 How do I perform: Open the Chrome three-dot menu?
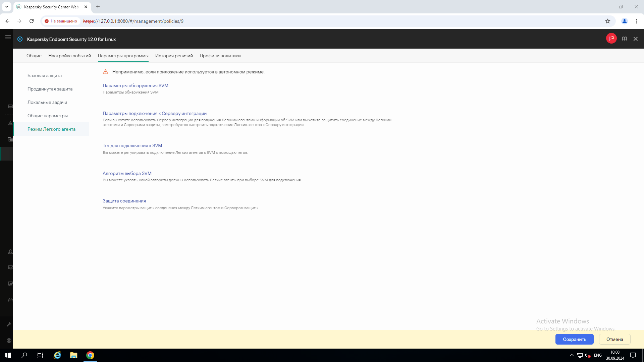coord(637,21)
